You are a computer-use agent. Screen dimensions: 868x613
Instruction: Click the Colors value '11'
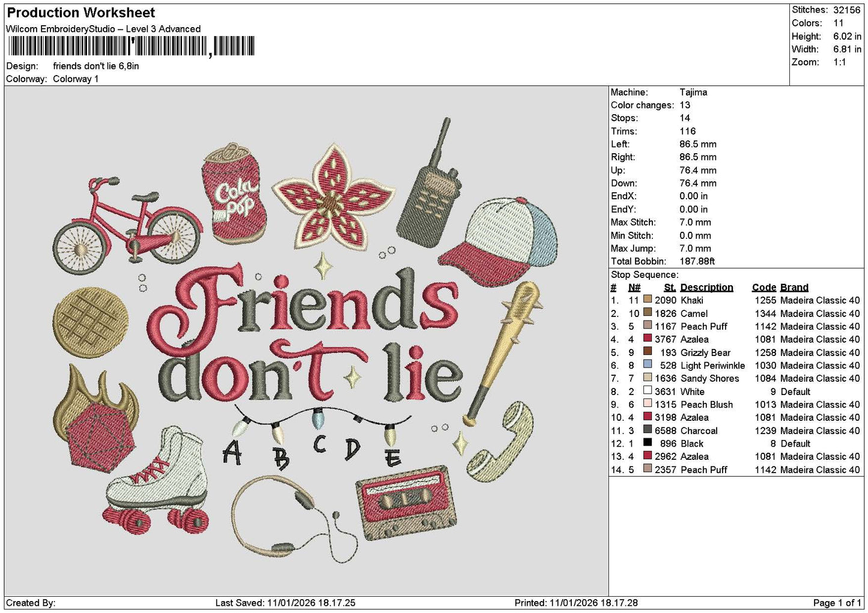point(839,23)
